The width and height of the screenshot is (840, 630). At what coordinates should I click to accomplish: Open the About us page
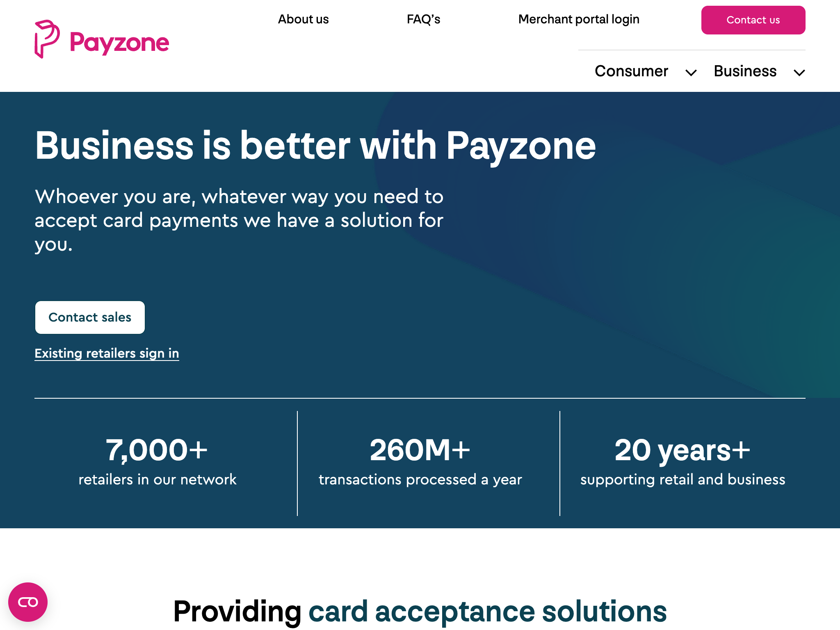pos(303,19)
